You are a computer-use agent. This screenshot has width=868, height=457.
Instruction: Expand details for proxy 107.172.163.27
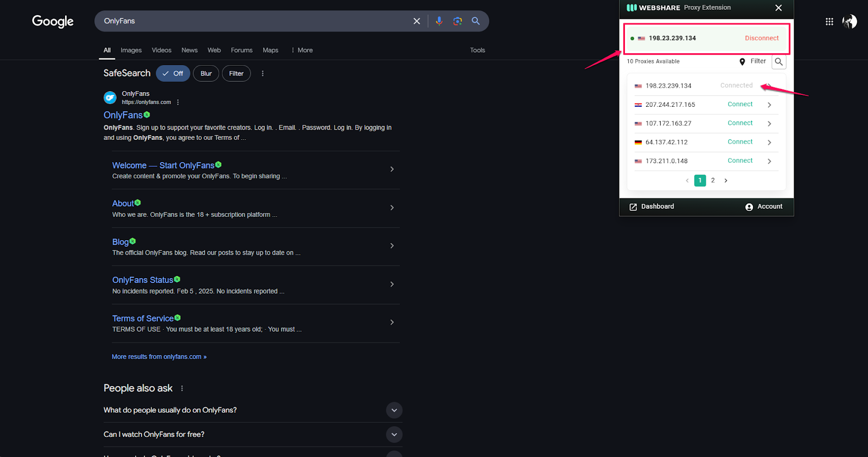[x=769, y=124]
